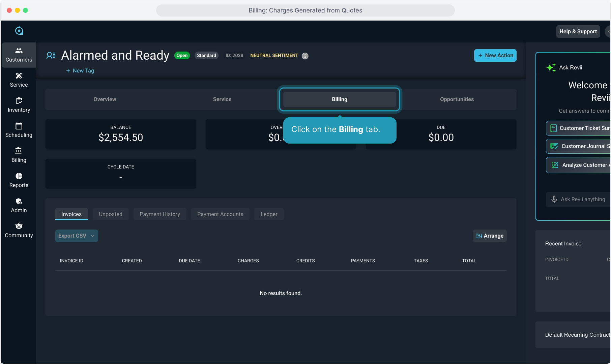Add a New Tag to customer
The width and height of the screenshot is (611, 364).
click(80, 71)
